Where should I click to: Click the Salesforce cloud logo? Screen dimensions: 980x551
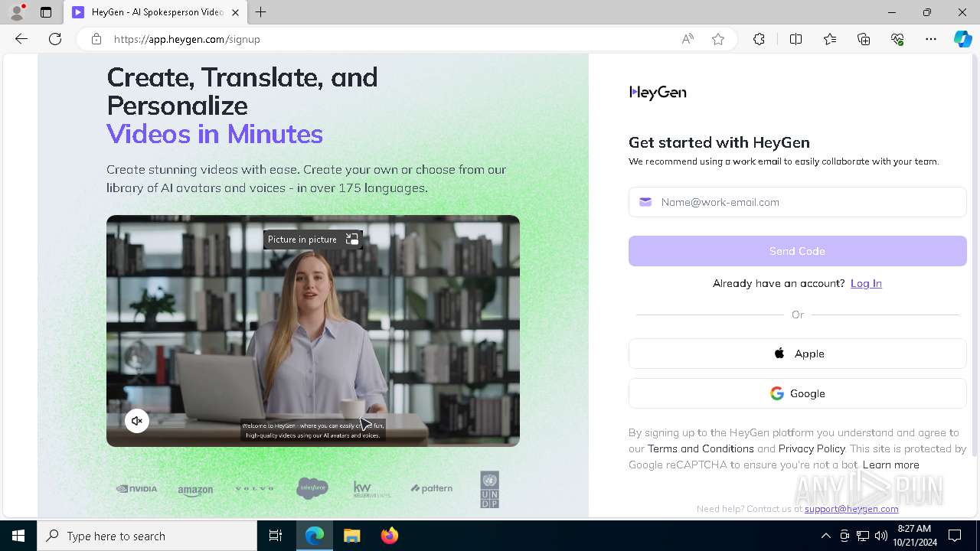click(312, 487)
